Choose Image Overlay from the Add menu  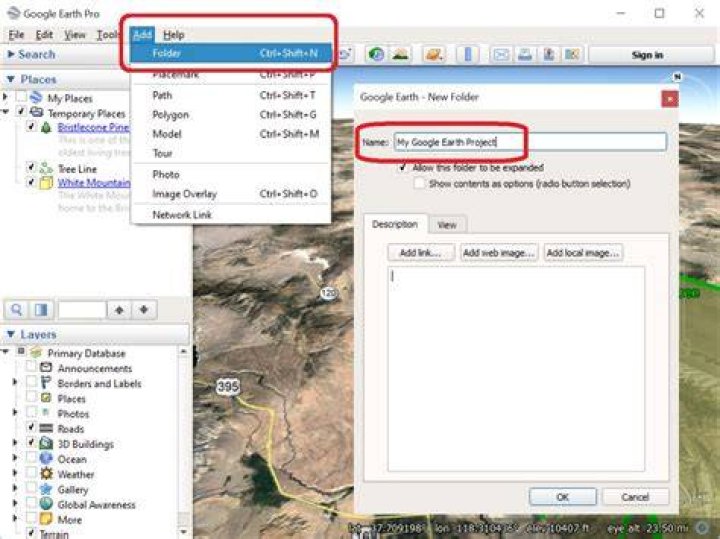231,194
